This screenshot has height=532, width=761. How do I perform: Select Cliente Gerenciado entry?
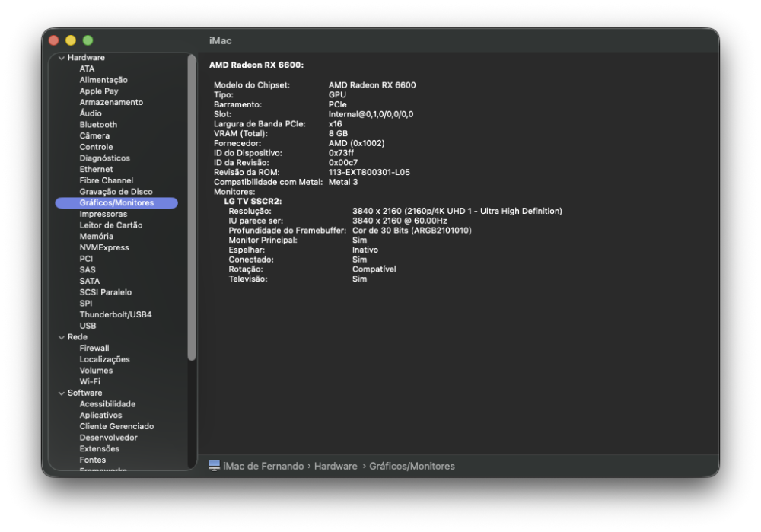117,426
